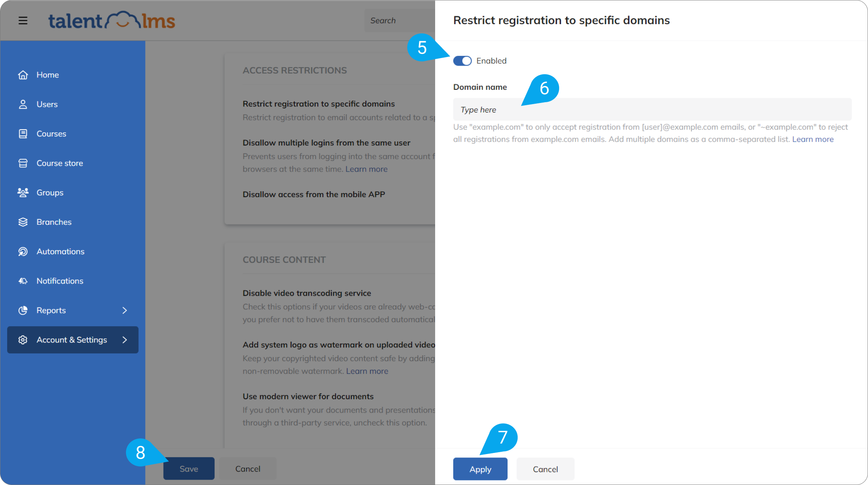Click the Reports pie chart icon

[23, 310]
